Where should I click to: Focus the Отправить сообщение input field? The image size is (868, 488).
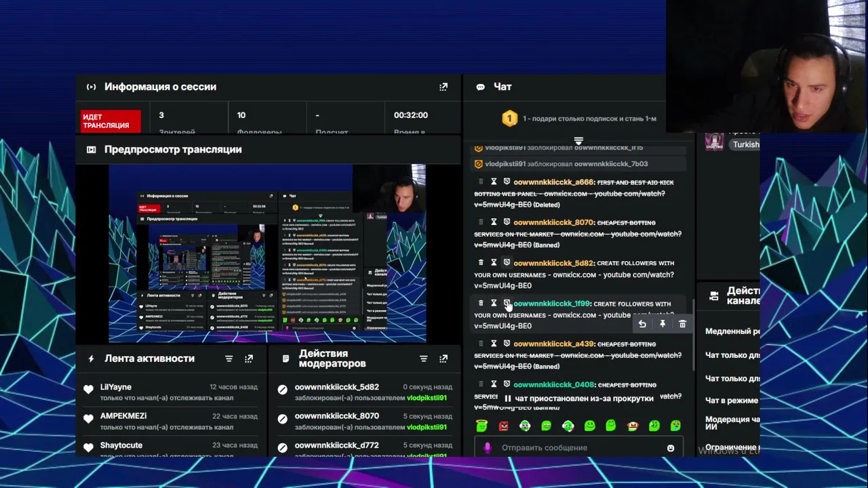580,447
